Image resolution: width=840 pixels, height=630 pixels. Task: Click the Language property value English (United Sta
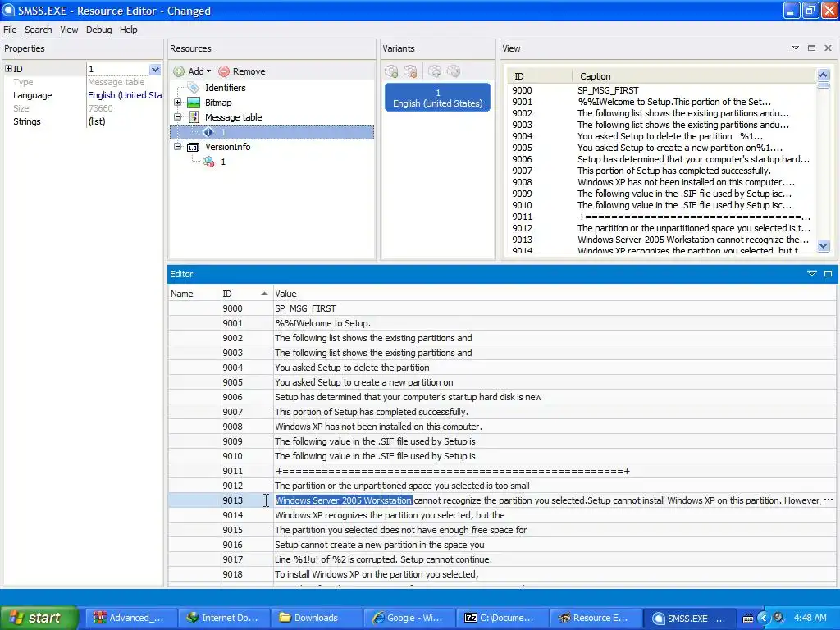pos(125,95)
